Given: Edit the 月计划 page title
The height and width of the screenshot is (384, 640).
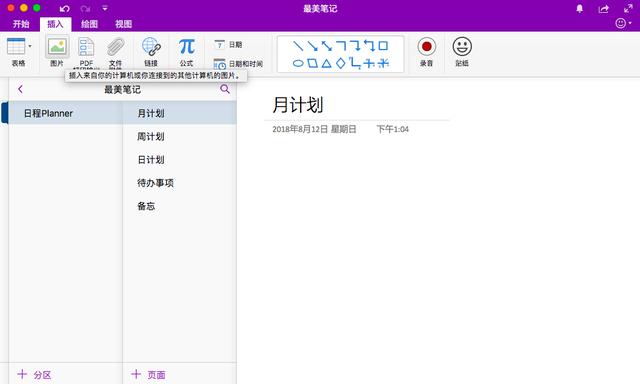Looking at the screenshot, I should (298, 105).
